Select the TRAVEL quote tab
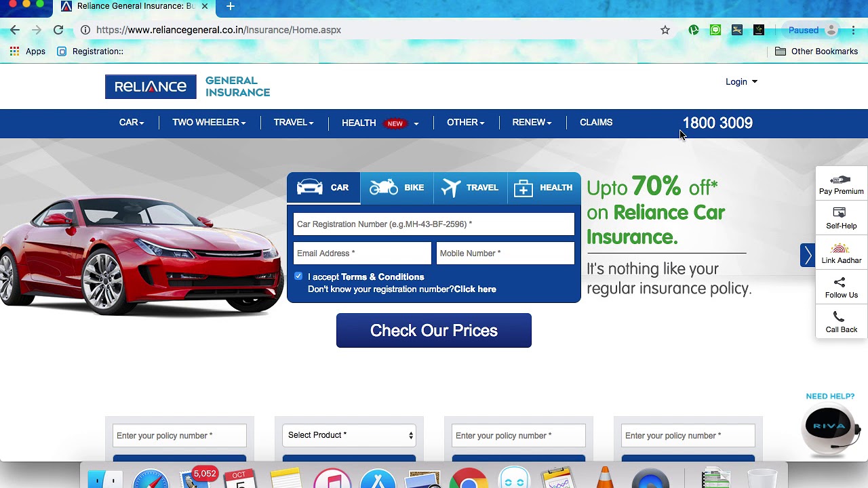 click(x=470, y=188)
